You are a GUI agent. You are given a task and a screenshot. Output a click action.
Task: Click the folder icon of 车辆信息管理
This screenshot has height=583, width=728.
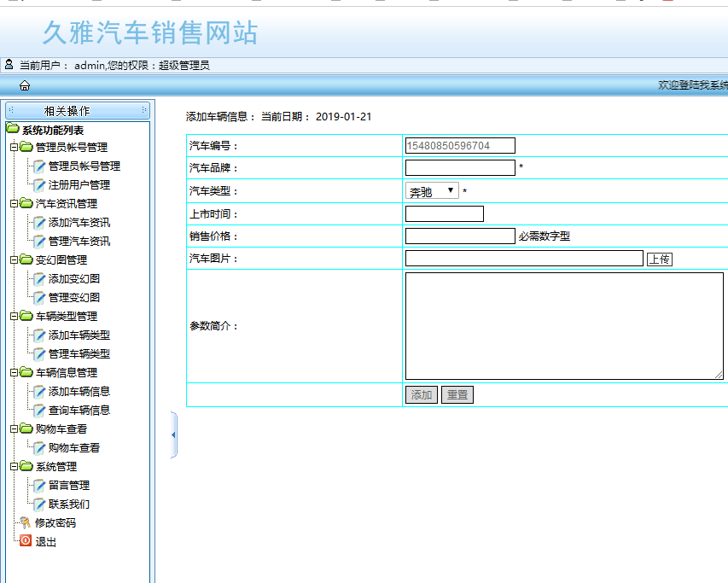point(26,372)
